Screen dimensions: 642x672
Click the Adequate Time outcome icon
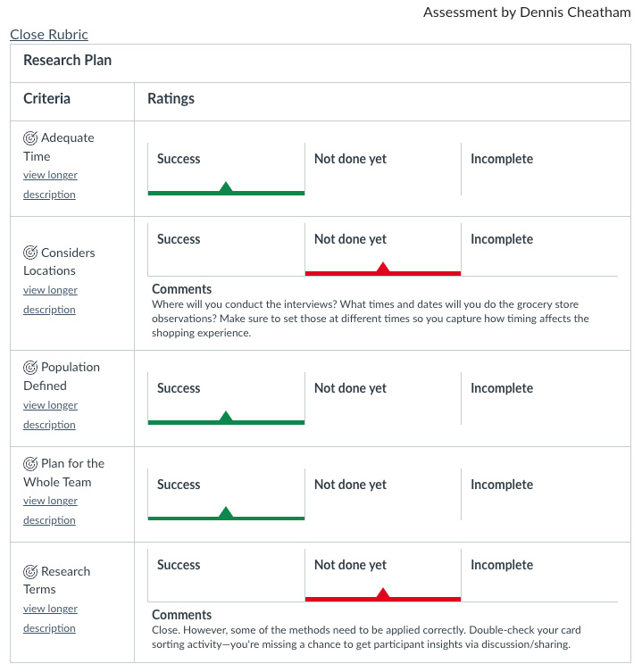tap(30, 138)
